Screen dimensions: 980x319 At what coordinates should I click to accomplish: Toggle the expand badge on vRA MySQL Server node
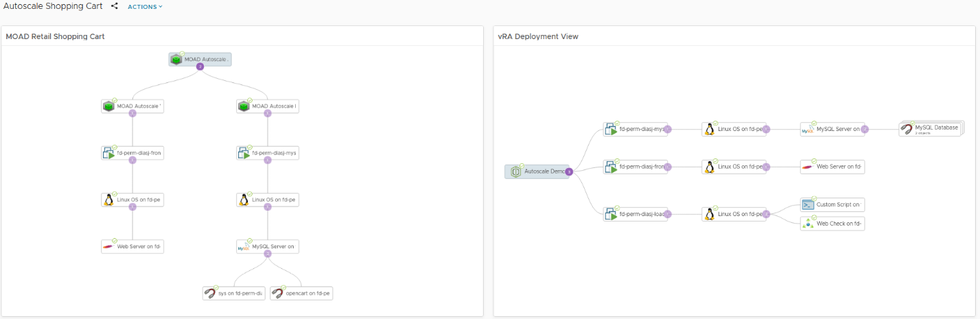(x=865, y=128)
